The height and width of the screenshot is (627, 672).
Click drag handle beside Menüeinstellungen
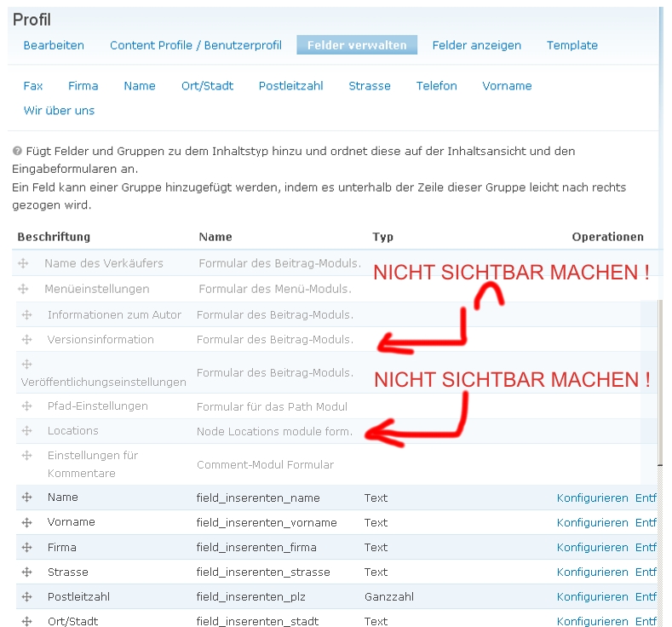pos(23,289)
